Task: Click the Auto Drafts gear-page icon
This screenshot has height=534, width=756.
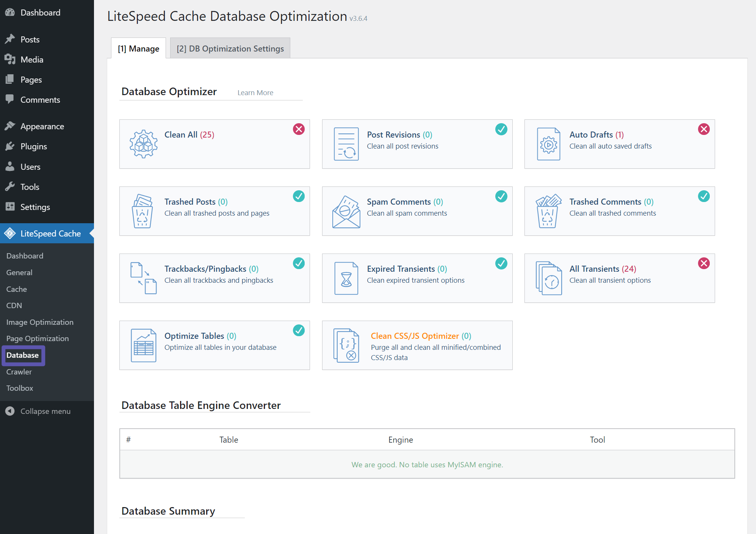Action: 548,144
